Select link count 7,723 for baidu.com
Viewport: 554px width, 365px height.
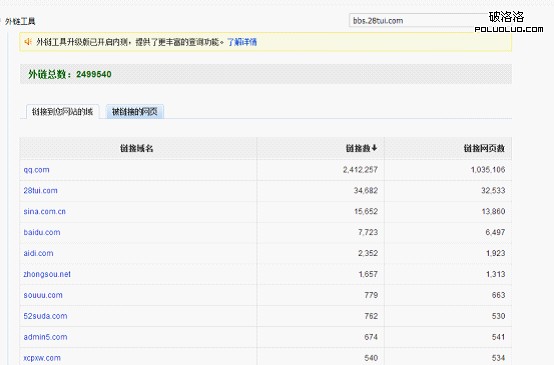[368, 232]
